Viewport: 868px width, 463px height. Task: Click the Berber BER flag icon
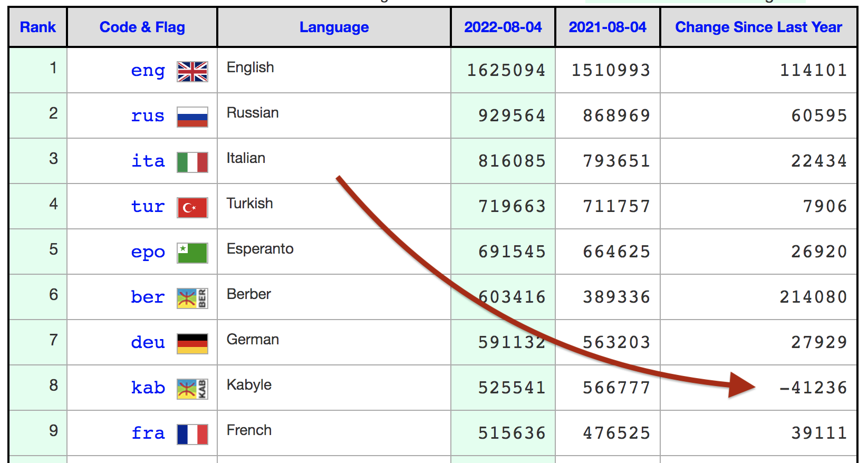(192, 298)
